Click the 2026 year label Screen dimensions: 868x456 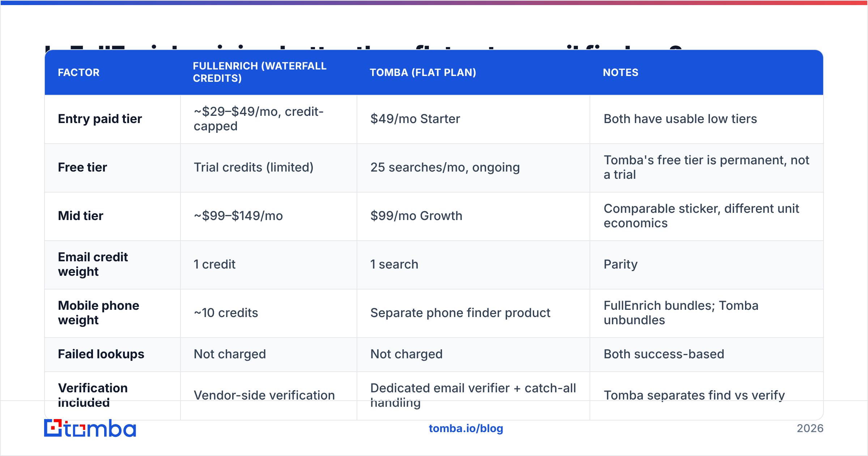[x=810, y=428]
